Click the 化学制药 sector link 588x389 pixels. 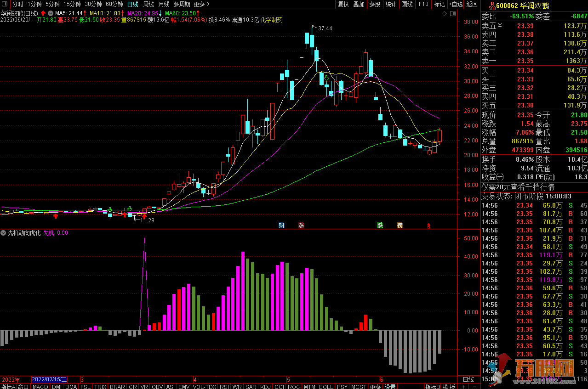(272, 20)
